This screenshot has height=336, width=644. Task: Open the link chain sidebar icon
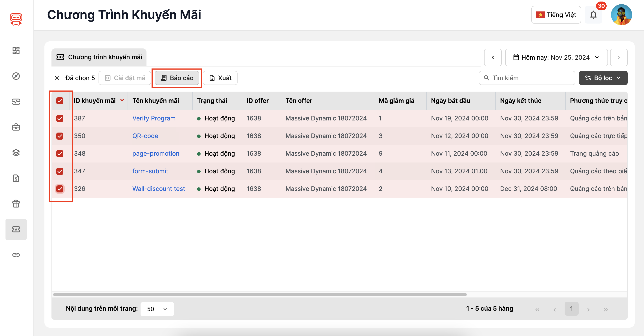[16, 255]
